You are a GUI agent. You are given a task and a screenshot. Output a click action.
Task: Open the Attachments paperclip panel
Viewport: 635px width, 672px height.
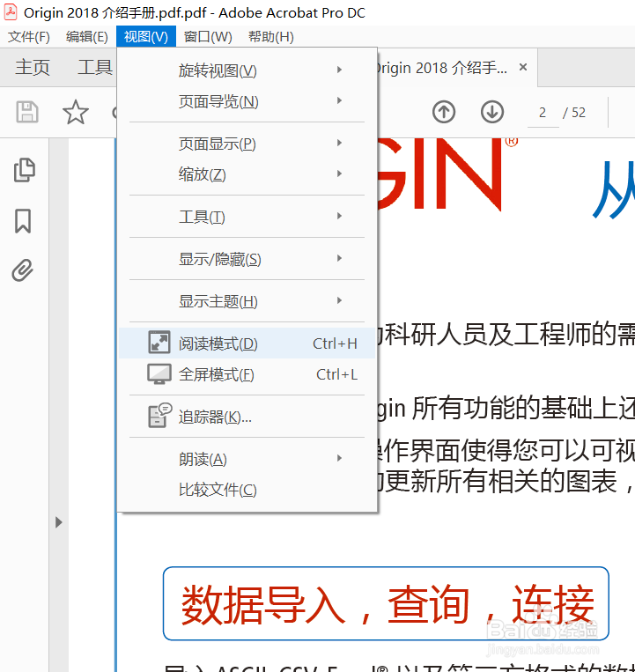click(23, 270)
